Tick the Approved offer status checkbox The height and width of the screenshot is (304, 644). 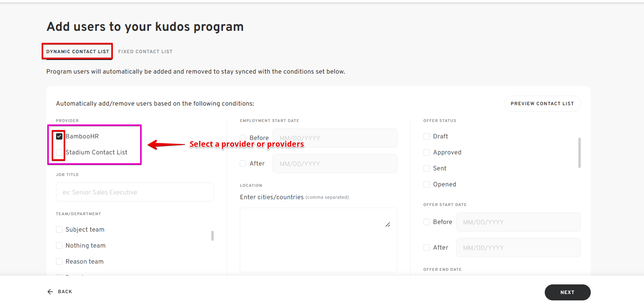(x=427, y=152)
